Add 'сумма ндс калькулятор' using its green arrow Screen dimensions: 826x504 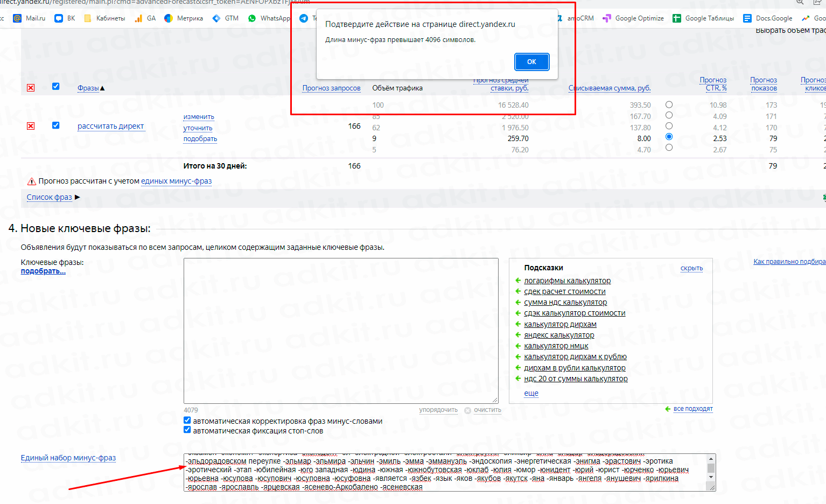pyautogui.click(x=518, y=302)
